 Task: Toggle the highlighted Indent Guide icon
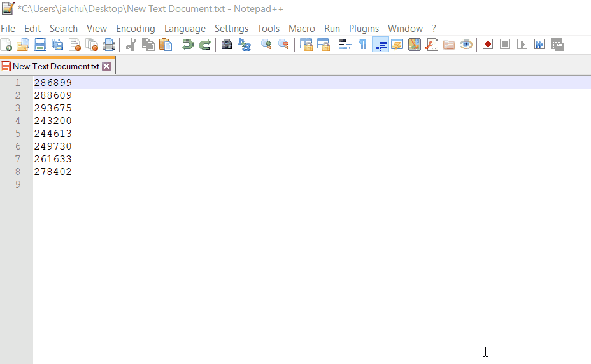pos(380,45)
